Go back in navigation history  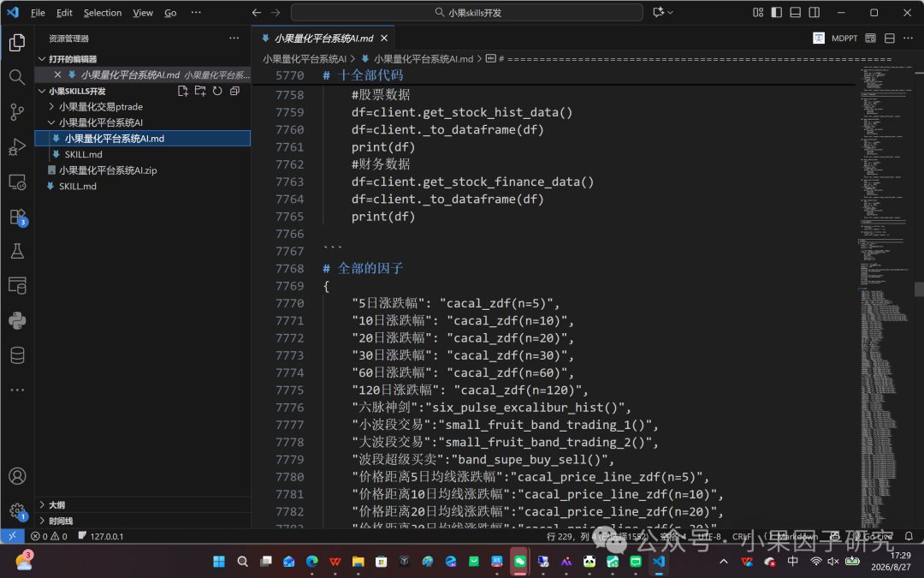click(257, 12)
